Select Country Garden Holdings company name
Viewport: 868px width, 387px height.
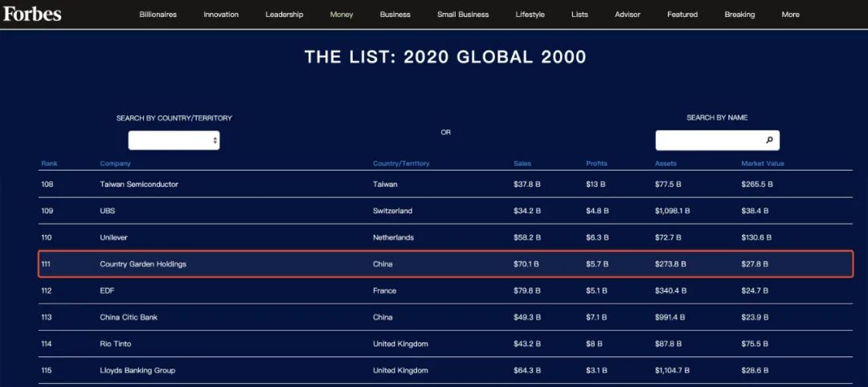pyautogui.click(x=143, y=264)
